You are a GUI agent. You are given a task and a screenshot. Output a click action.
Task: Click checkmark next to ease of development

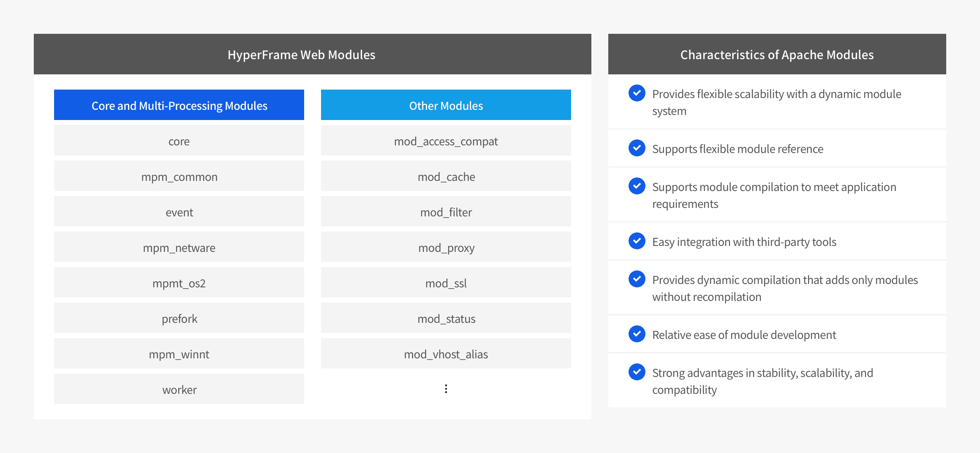point(637,334)
